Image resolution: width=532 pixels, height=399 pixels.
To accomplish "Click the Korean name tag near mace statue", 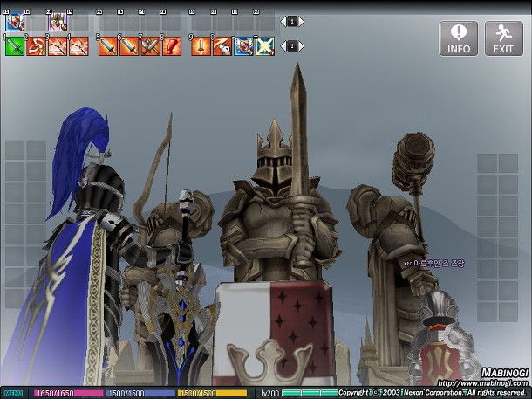I will tap(434, 264).
